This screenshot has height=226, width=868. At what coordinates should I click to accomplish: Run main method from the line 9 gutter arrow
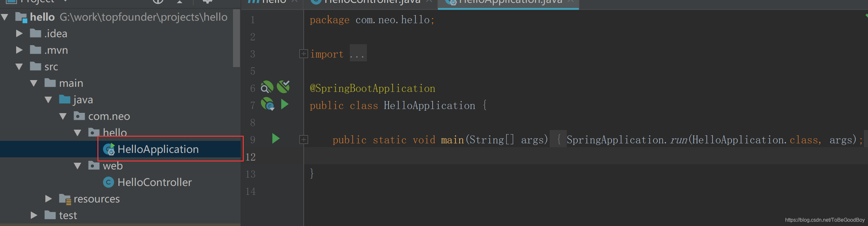coord(275,139)
